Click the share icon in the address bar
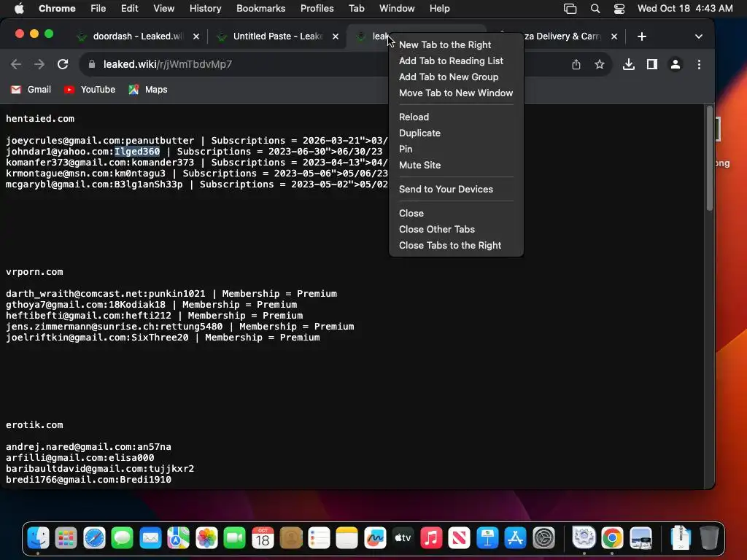 click(x=576, y=64)
